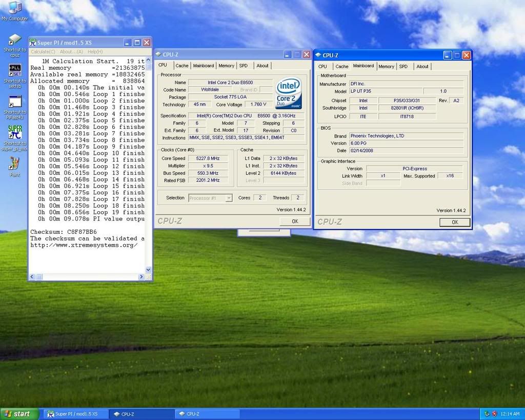Viewport: 525px width, 420px height.
Task: Activate the Super PI / mod1.5 XS taskbar button
Action: [x=76, y=414]
